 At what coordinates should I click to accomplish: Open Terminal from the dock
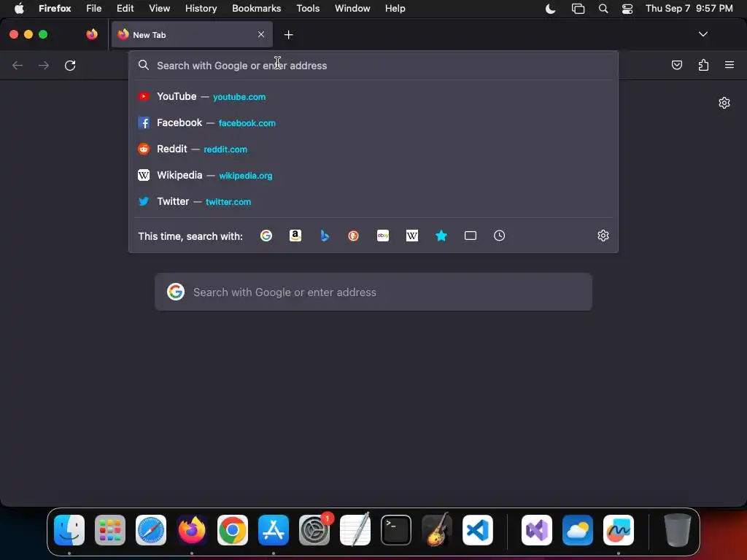[396, 530]
